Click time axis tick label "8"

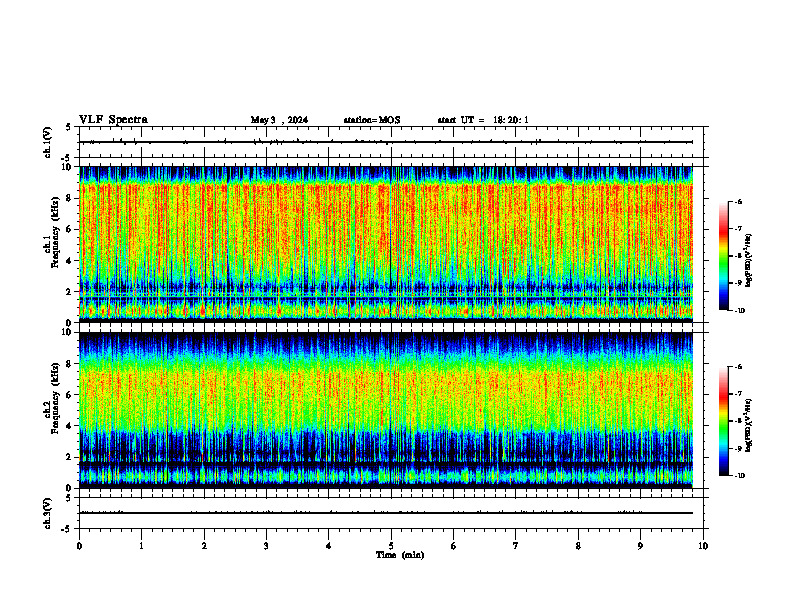tap(578, 546)
